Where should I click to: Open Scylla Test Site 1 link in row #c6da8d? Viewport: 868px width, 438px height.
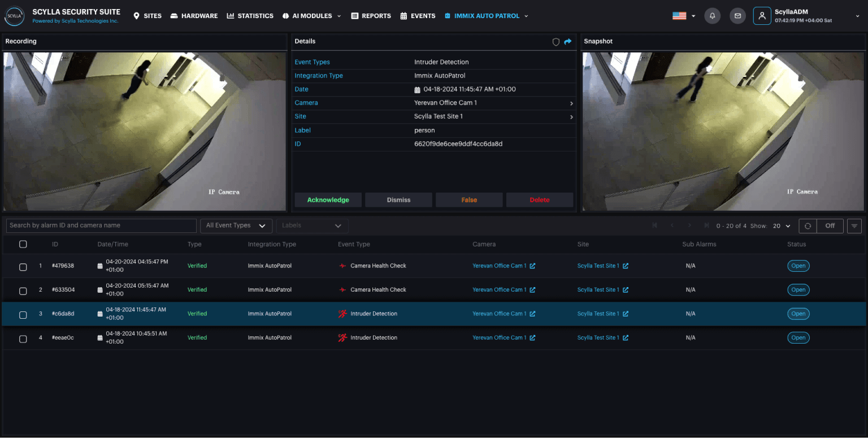(598, 314)
